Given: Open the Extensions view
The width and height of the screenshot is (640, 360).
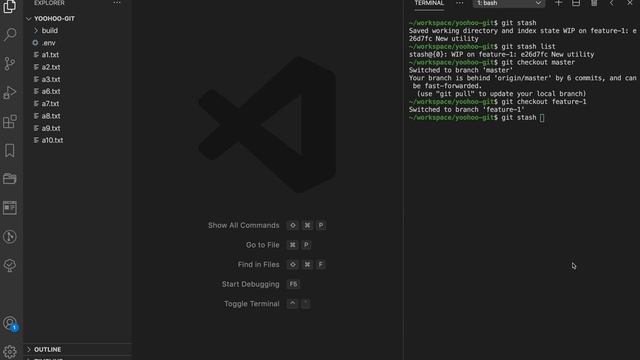Looking at the screenshot, I should (x=10, y=121).
